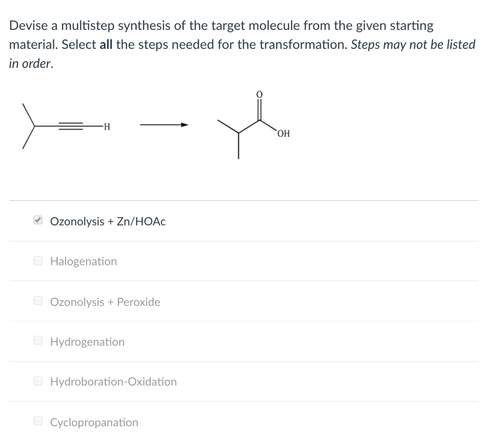Check the Cyclopropanation checkbox
The width and height of the screenshot is (495, 448).
(x=37, y=420)
